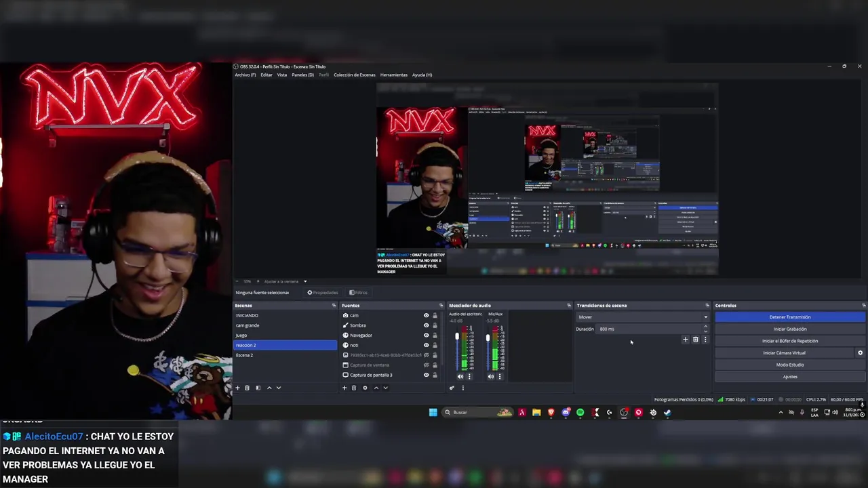Open Windows Start button on taskbar
Image resolution: width=868 pixels, height=488 pixels.
click(433, 412)
